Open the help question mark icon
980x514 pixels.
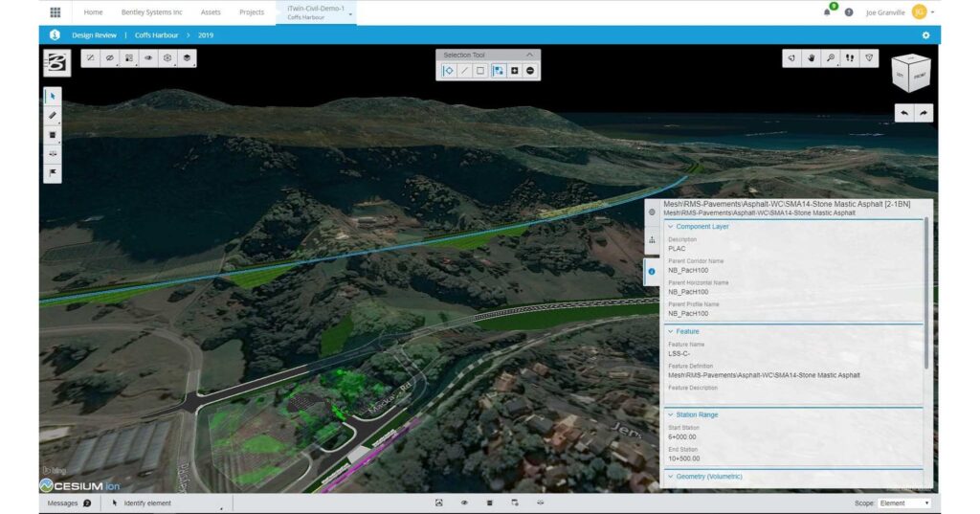pos(849,11)
